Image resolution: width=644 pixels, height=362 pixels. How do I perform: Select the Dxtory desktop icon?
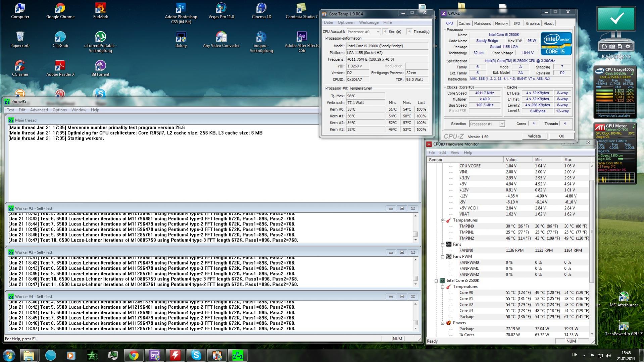181,40
